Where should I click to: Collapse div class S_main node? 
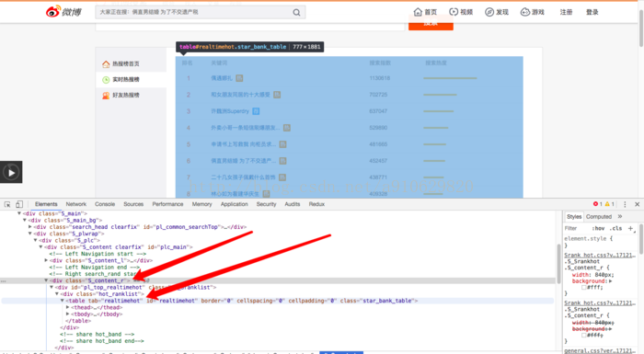point(19,213)
